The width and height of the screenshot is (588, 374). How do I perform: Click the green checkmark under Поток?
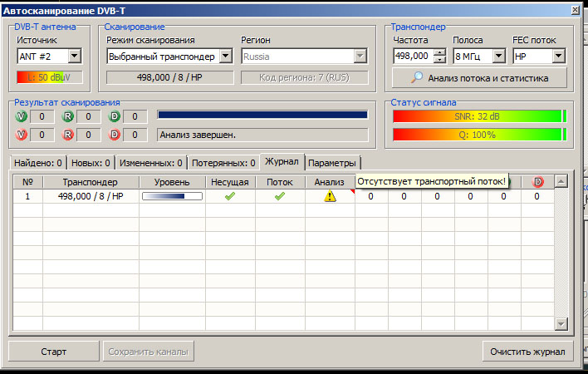280,197
